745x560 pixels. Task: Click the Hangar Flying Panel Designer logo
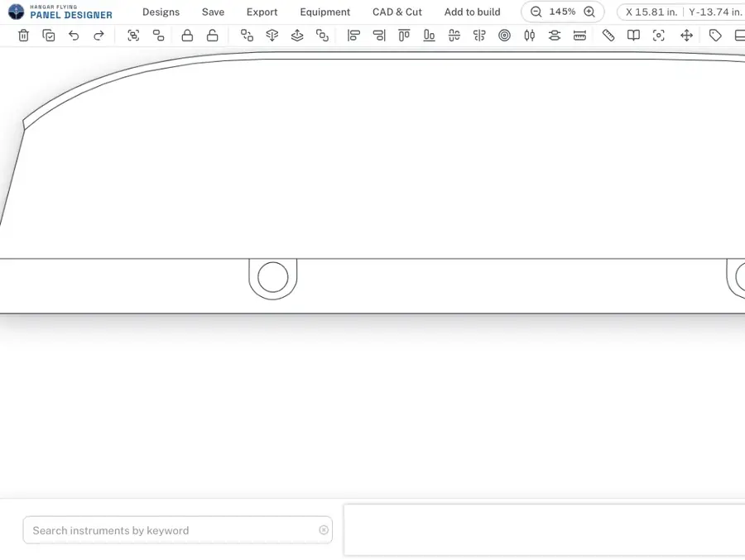(x=60, y=12)
